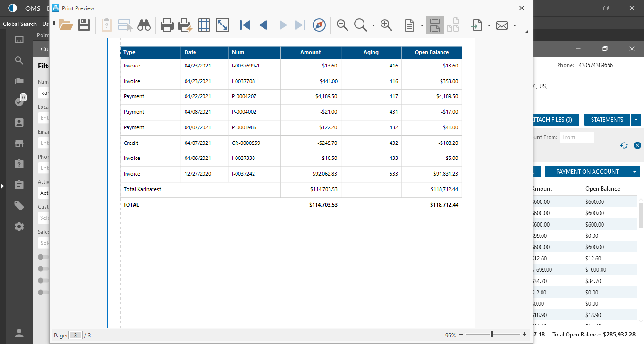Viewport: 644px width, 344px height.
Task: Zoom in with the plus magnifier
Action: click(386, 25)
